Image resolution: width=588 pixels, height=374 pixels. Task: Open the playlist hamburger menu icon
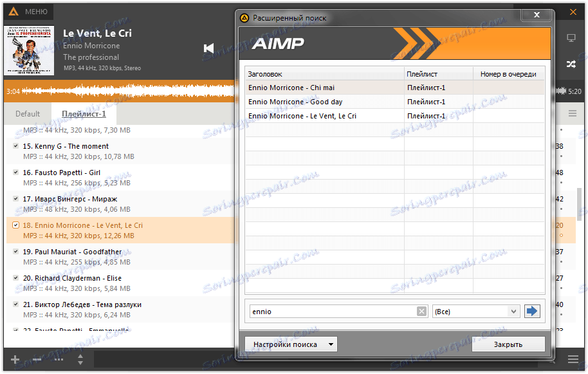tap(572, 113)
